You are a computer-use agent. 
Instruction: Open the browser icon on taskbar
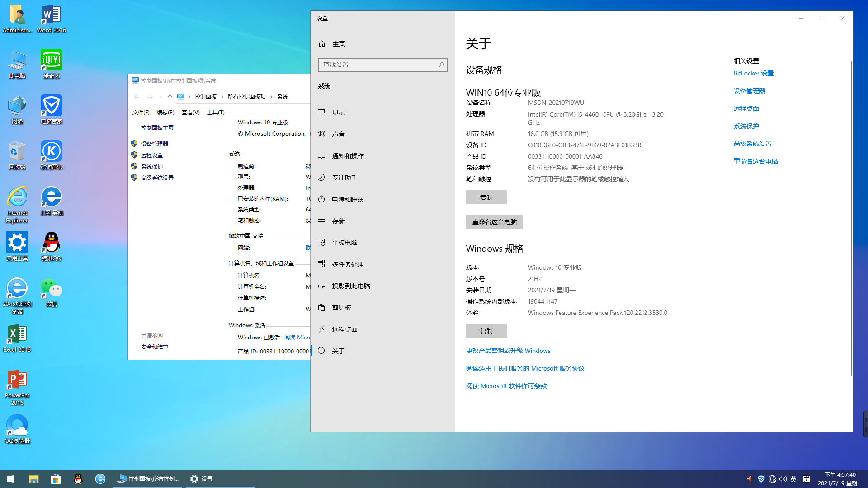coord(100,479)
